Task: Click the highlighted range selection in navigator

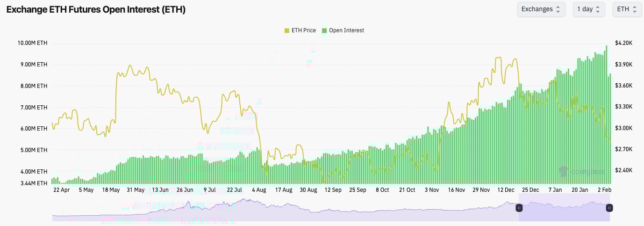Action: [564, 208]
